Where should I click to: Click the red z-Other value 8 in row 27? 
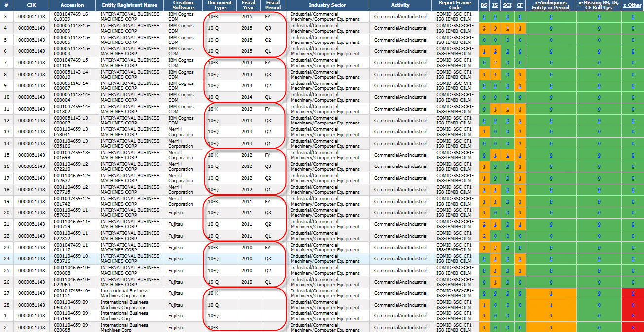click(x=633, y=293)
